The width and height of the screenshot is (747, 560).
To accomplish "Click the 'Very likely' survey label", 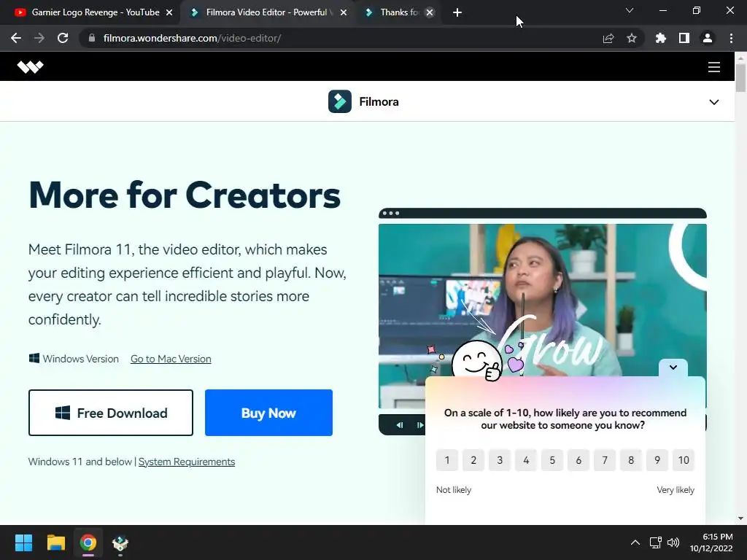I will click(x=676, y=490).
